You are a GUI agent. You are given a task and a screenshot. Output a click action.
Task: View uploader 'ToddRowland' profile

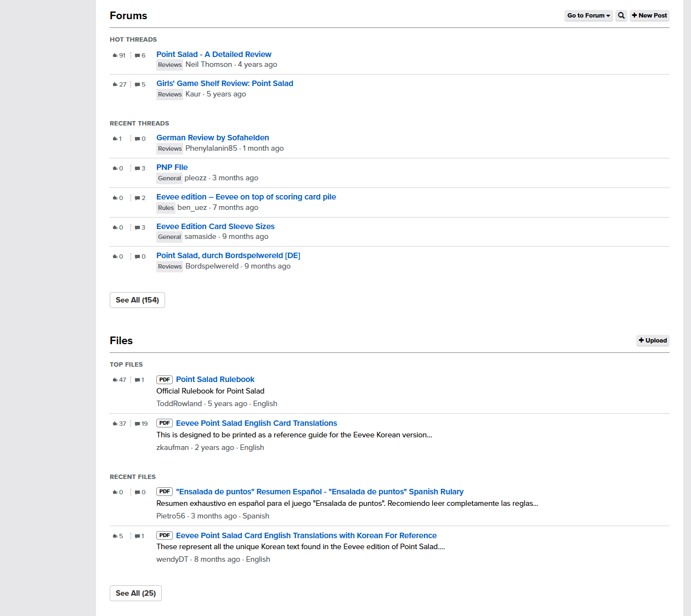(179, 404)
